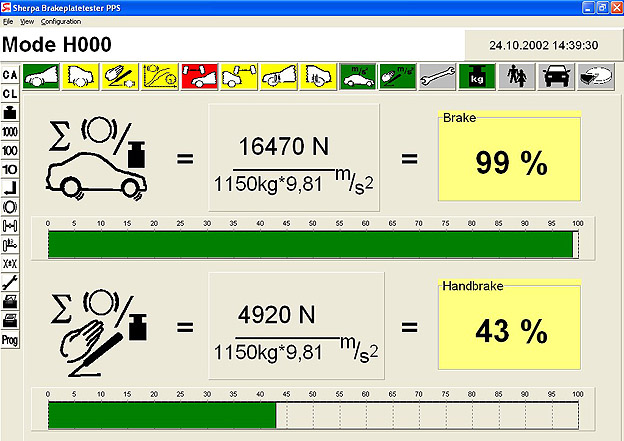The height and width of the screenshot is (441, 624).
Task: Click the 16470 N brake force formula panel
Action: (293, 156)
